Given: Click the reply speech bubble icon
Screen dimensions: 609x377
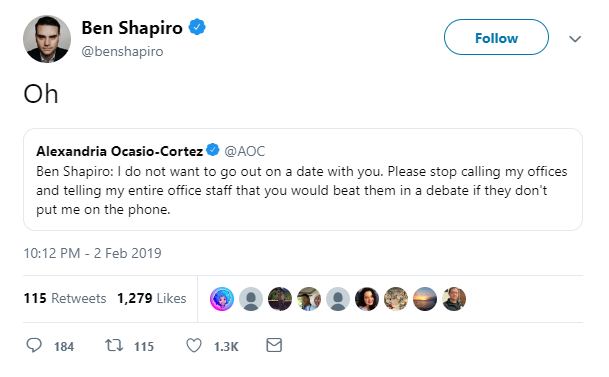Looking at the screenshot, I should click(x=34, y=345).
